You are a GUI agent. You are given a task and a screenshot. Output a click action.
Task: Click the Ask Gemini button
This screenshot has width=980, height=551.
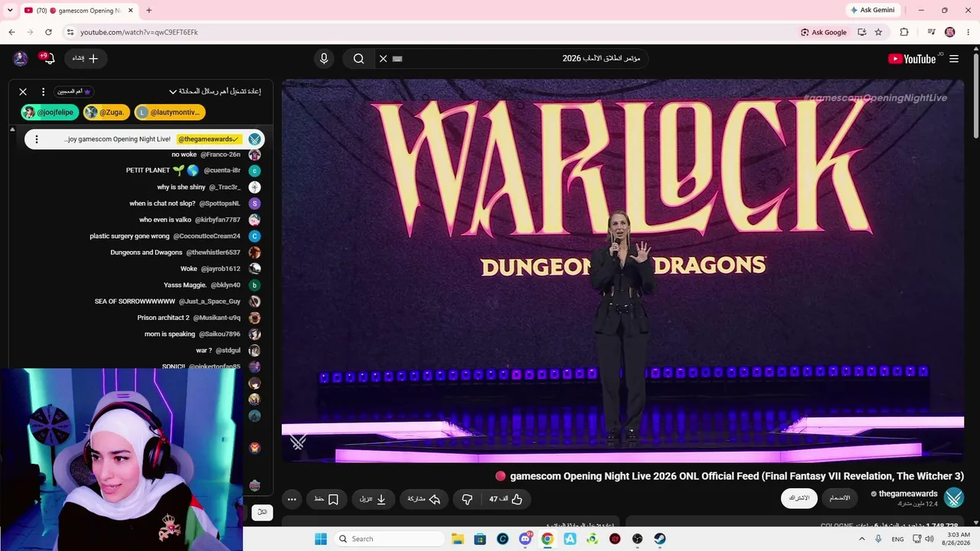(872, 10)
